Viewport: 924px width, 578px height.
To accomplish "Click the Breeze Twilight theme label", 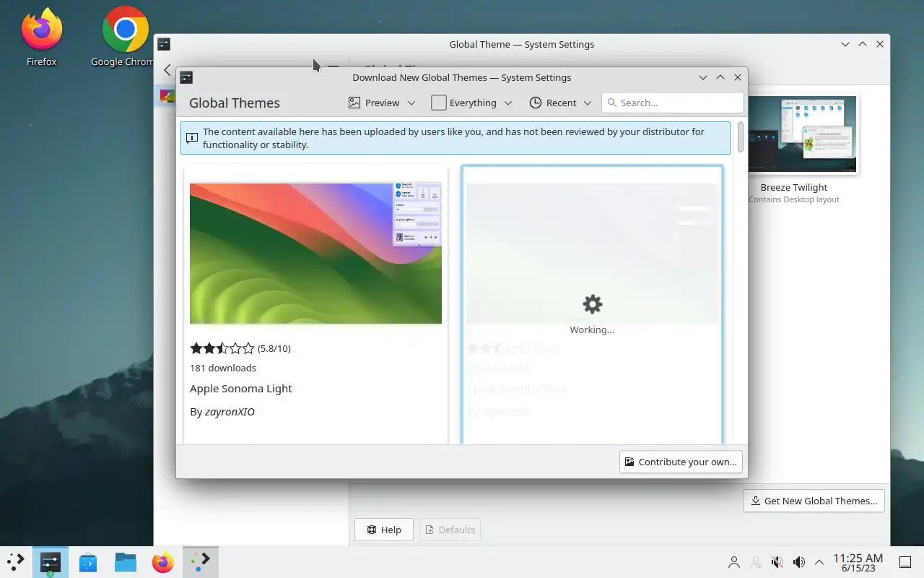I will 794,187.
